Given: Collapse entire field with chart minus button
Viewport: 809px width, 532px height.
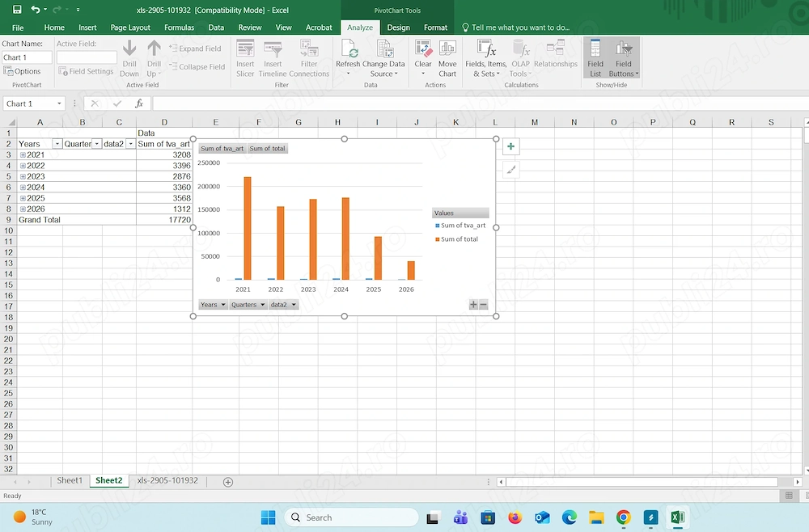Looking at the screenshot, I should coord(484,305).
